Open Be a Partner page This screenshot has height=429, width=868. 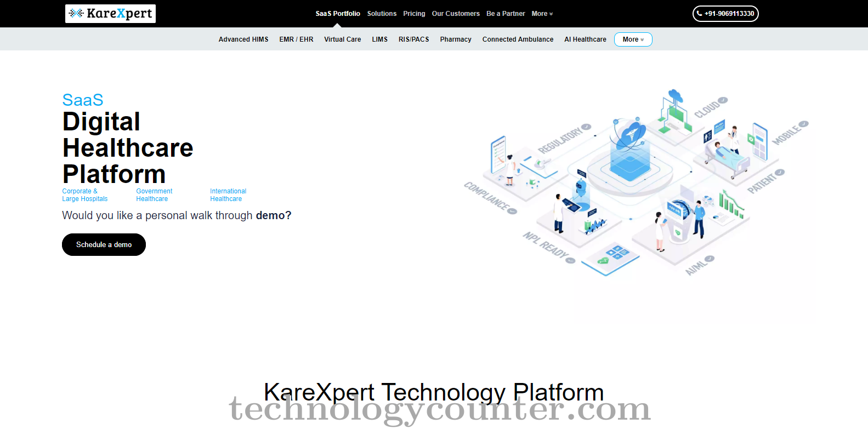coord(506,14)
